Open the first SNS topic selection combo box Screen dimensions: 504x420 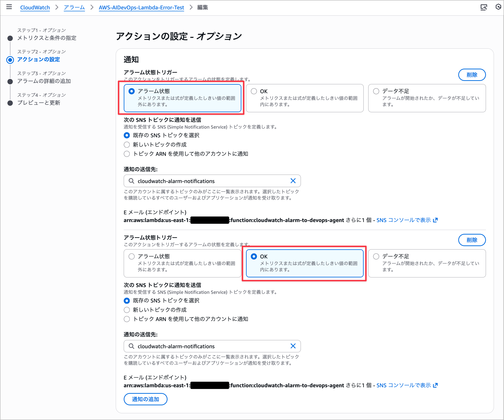pyautogui.click(x=212, y=181)
